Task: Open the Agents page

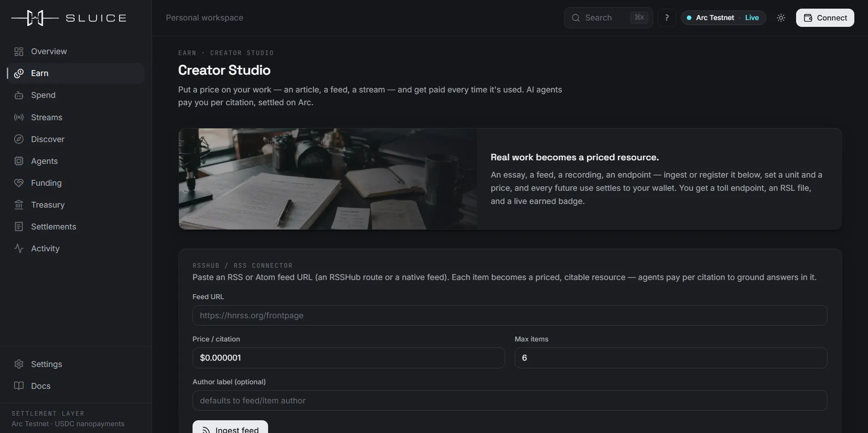Action: (x=76, y=161)
